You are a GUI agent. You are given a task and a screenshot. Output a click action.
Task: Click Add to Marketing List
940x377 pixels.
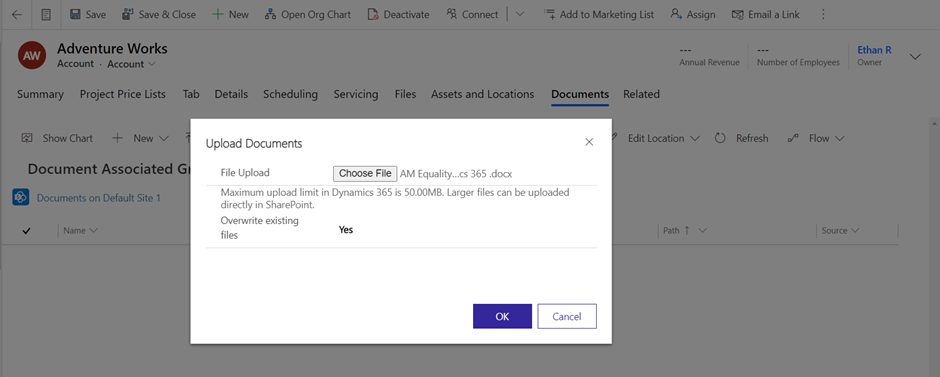tap(599, 14)
